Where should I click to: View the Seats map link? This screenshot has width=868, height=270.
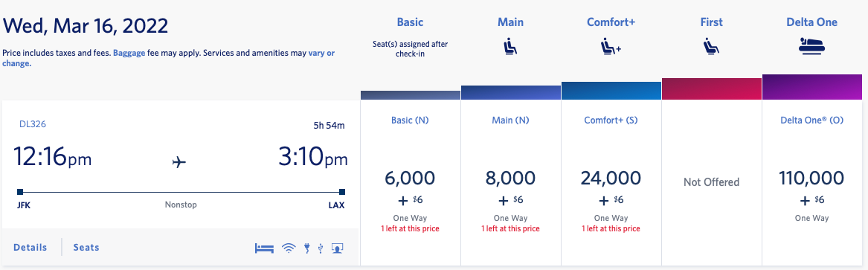pyautogui.click(x=86, y=248)
